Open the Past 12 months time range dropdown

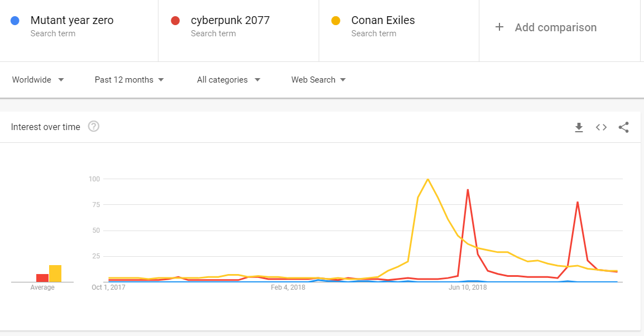(129, 80)
